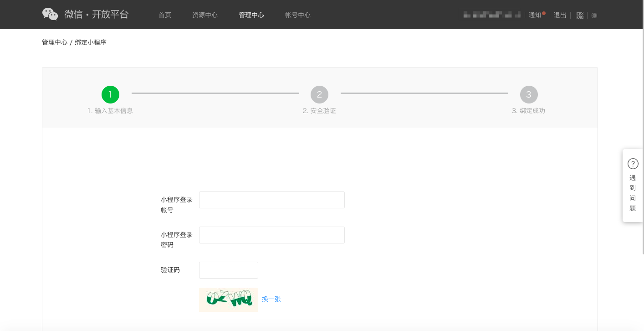This screenshot has height=331, width=644.
Task: Open 帐号中心 in the top navigation
Action: [x=298, y=15]
